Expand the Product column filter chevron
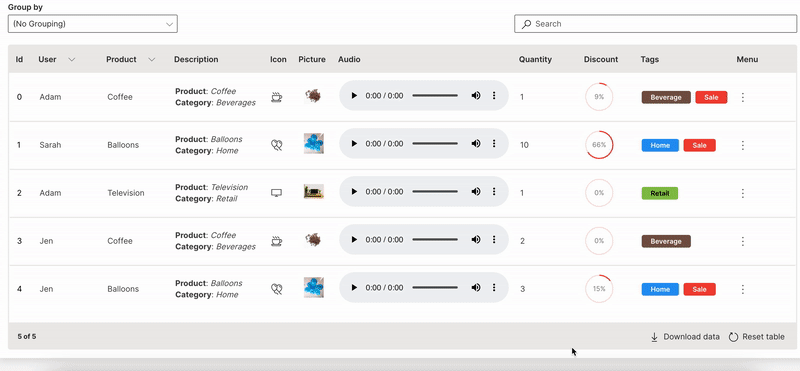Screen dimensions: 800x371 pos(152,60)
